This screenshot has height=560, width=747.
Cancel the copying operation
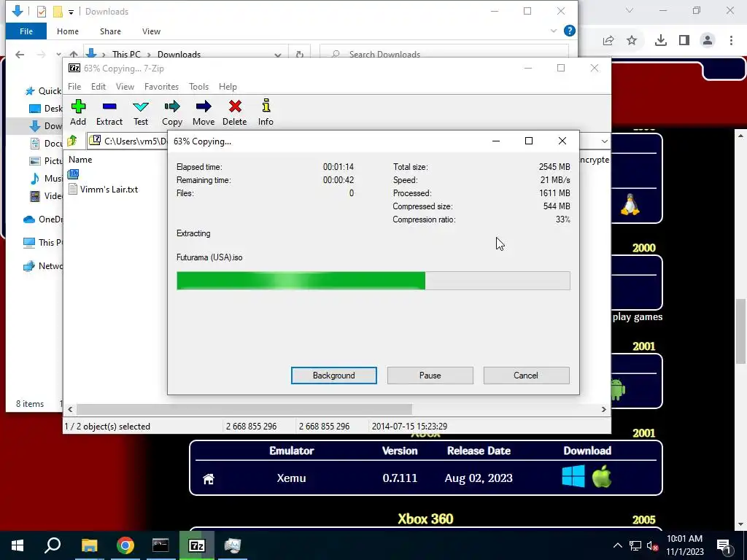click(526, 376)
